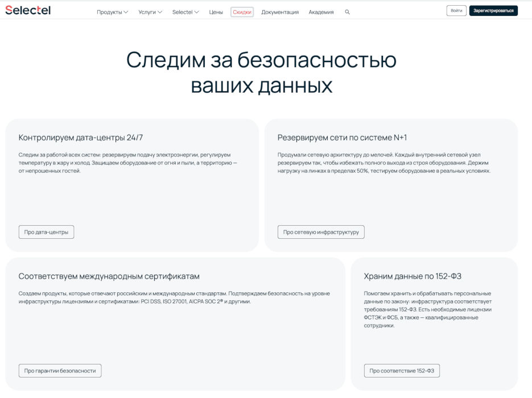Screen dimensions: 532x398
Task: Go to Документация
Action: [x=280, y=12]
